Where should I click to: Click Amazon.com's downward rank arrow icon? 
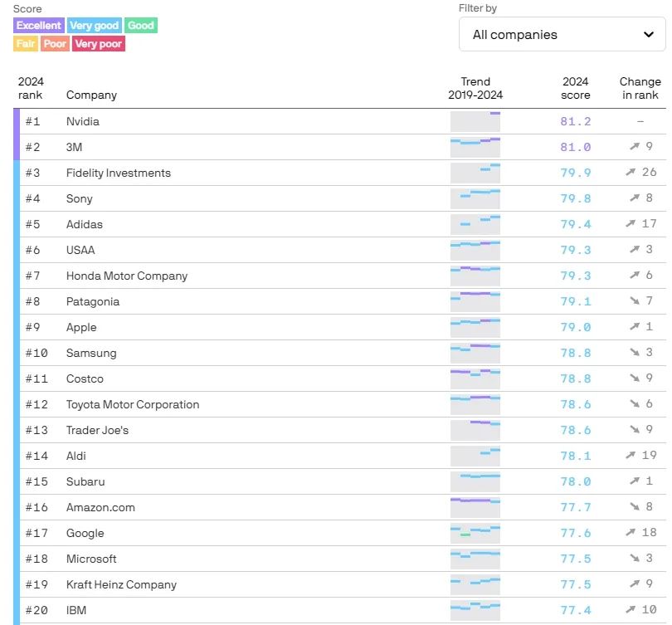(x=635, y=506)
